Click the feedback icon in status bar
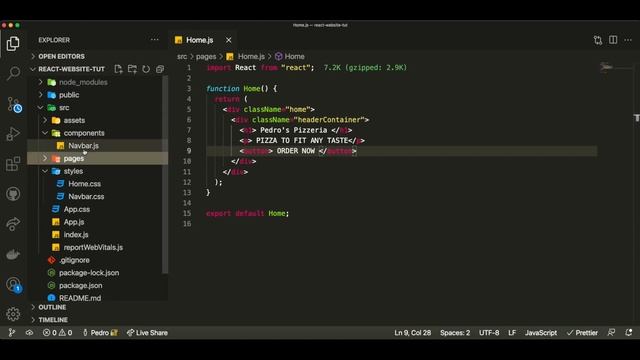This screenshot has height=360, width=640. click(611, 333)
